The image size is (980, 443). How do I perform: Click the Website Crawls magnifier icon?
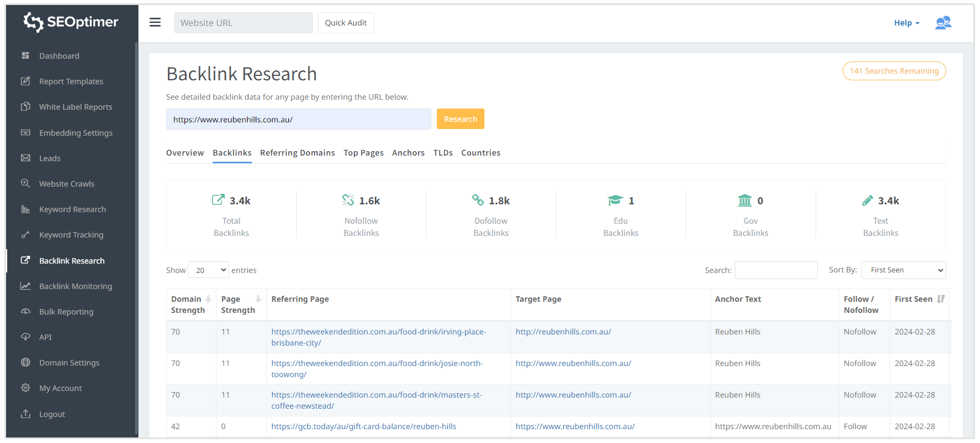pyautogui.click(x=25, y=183)
